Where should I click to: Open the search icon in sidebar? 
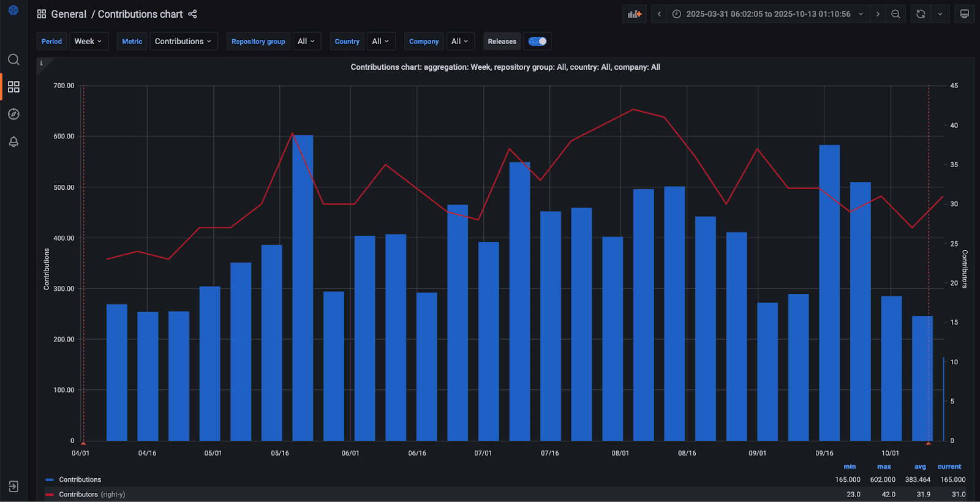click(x=13, y=59)
